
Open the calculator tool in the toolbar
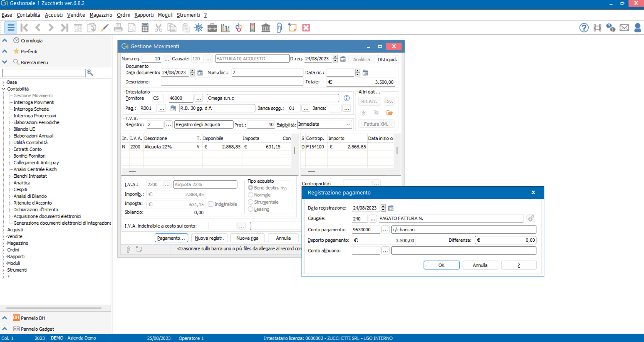pos(145,27)
